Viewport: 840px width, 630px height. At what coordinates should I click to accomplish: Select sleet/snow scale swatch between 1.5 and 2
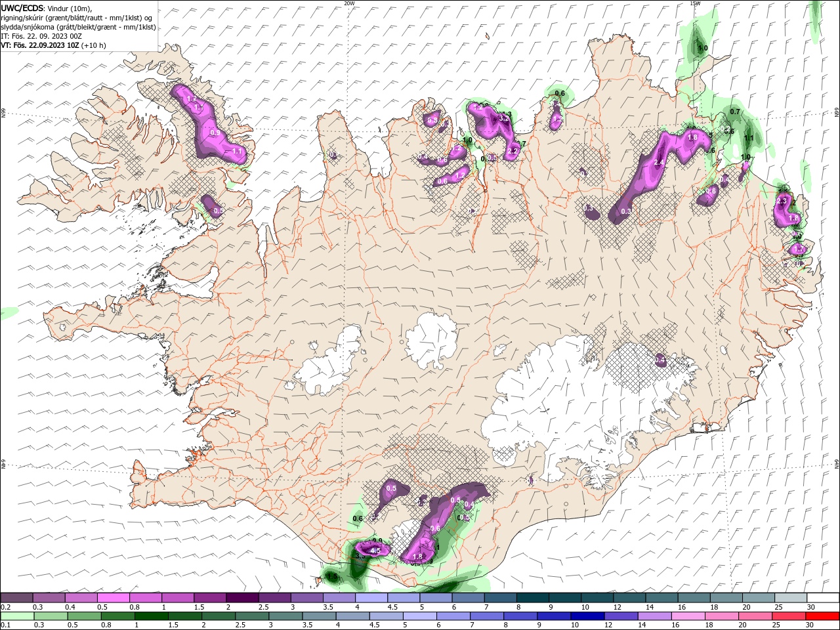210,597
